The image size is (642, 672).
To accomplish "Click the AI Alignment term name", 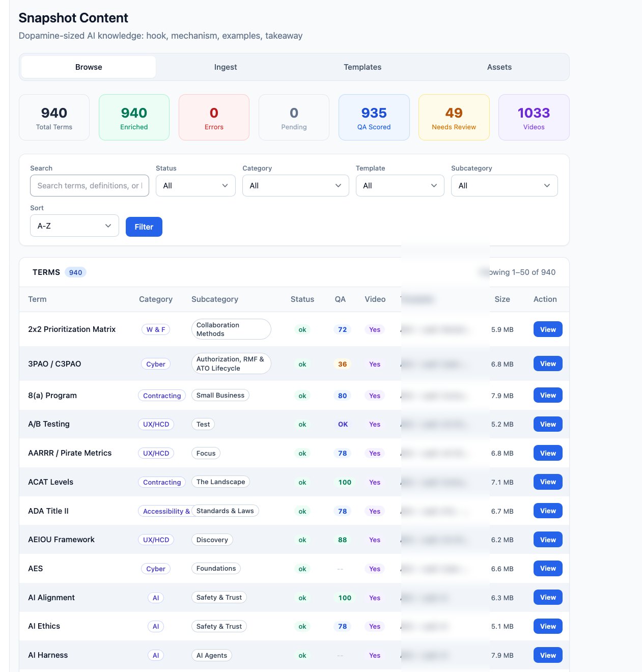I will coord(51,597).
